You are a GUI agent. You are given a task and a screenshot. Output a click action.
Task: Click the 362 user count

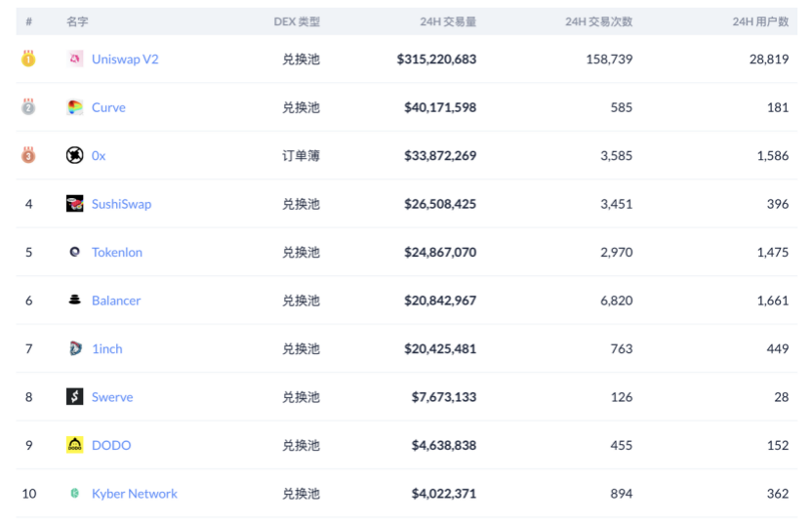pyautogui.click(x=778, y=494)
